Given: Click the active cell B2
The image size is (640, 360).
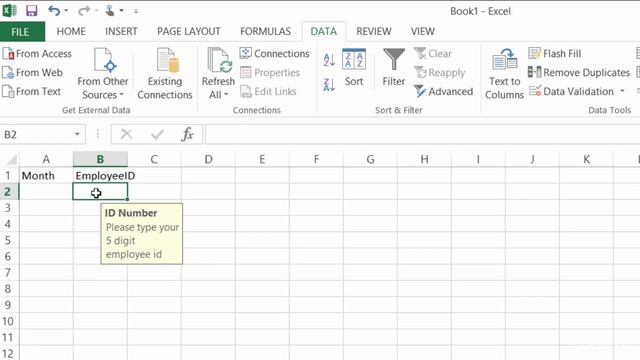Looking at the screenshot, I should (x=100, y=191).
